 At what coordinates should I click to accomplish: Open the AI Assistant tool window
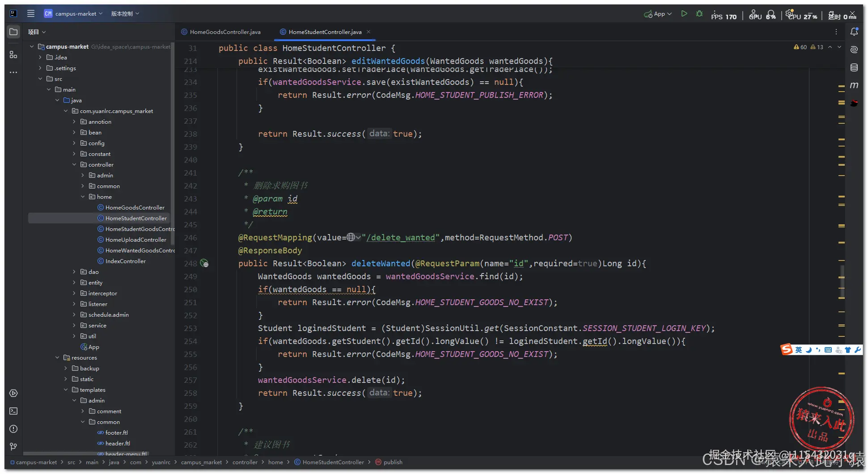point(854,50)
